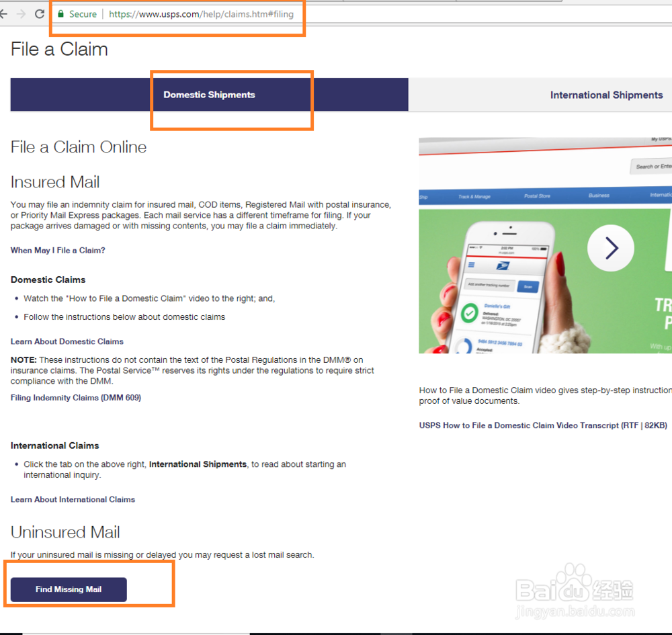Click the Track & Manage item in video thumbnail
Image resolution: width=672 pixels, height=635 pixels.
pyautogui.click(x=474, y=197)
